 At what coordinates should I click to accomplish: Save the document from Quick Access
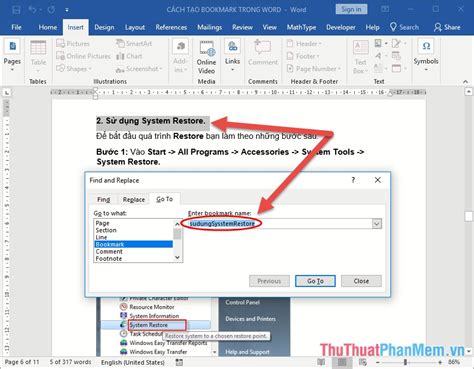click(x=16, y=10)
